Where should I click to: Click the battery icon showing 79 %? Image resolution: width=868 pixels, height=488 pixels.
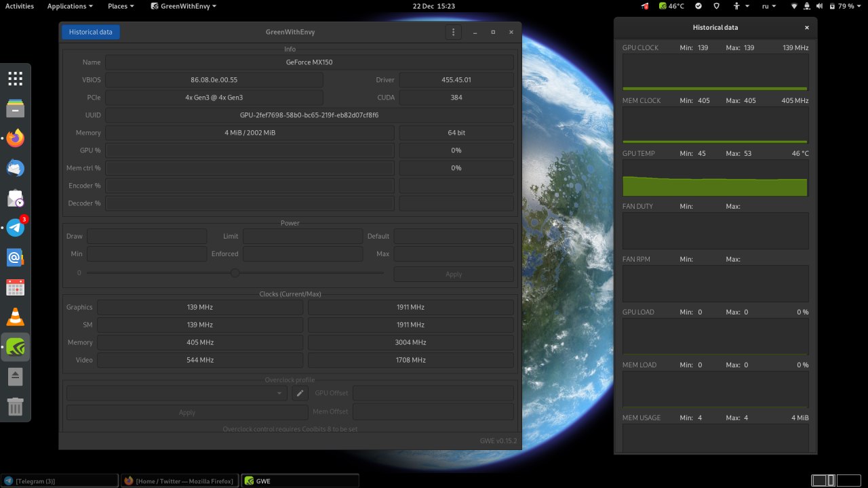point(832,6)
